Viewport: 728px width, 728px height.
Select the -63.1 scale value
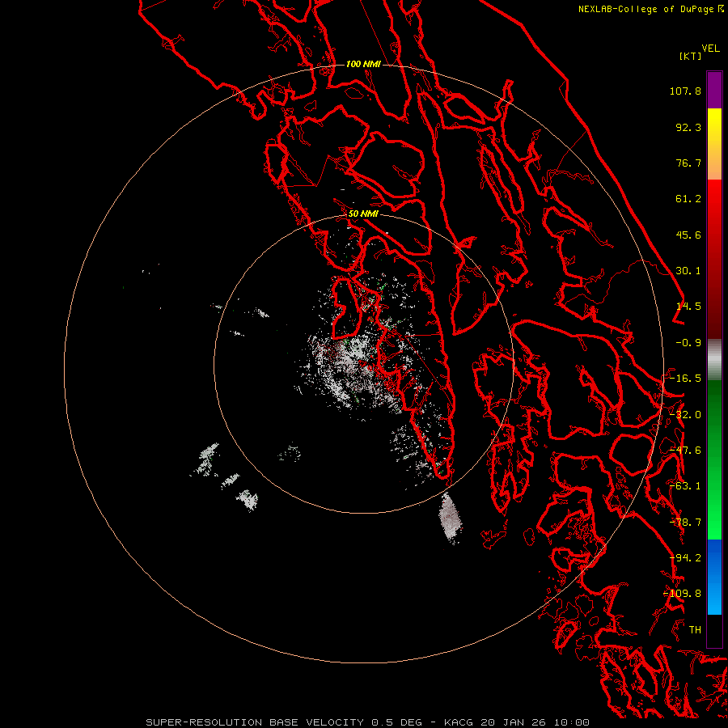(x=685, y=486)
